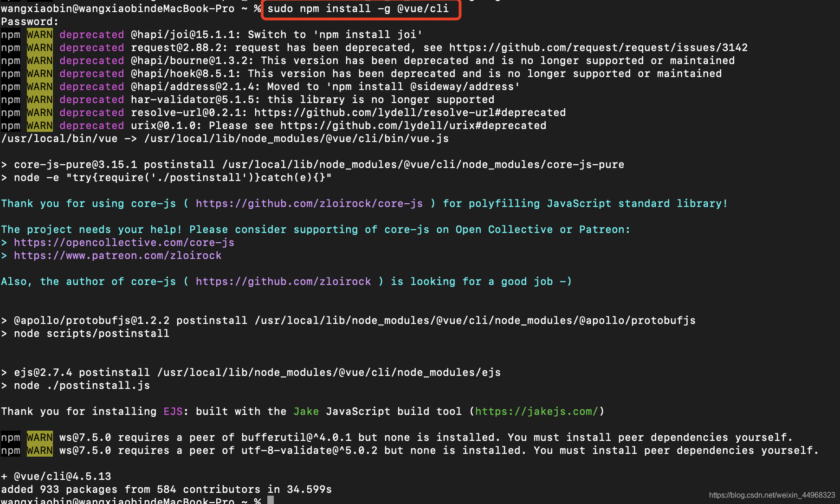Click 'deprecated' label on the urix@0.1.0 line
The width and height of the screenshot is (840, 504).
[91, 126]
